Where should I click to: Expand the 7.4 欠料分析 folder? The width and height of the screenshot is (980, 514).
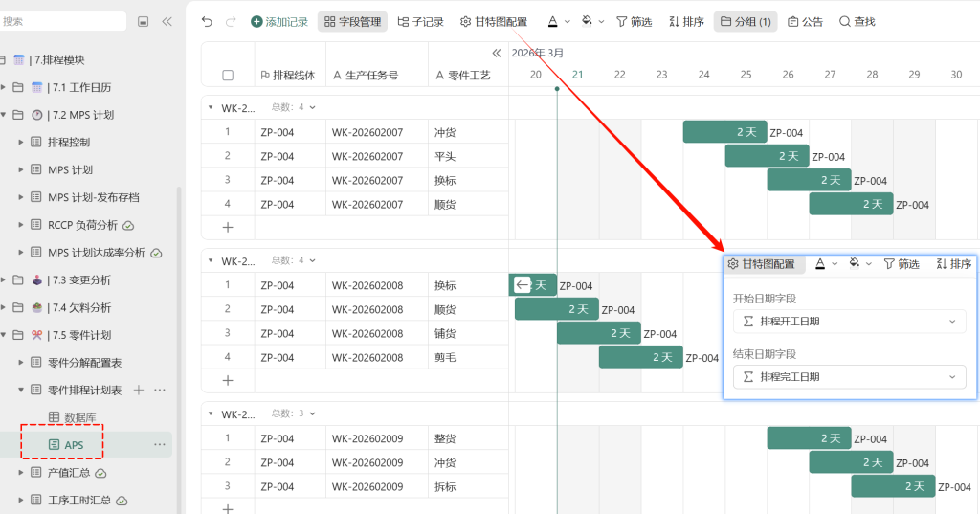click(x=3, y=307)
